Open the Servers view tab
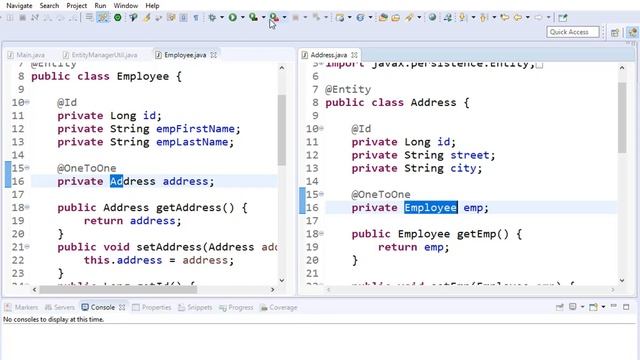 [x=60, y=307]
